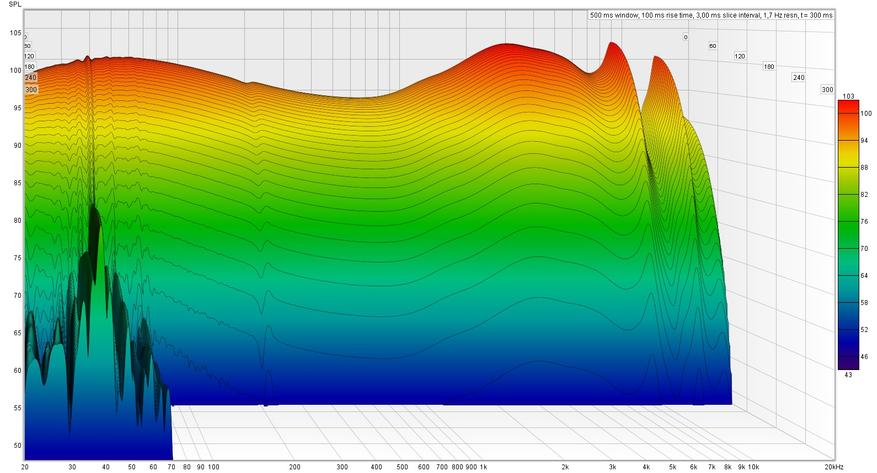Screen dimensions: 877x473
Task: Click the red peak above the 3k frequency
Action: click(x=611, y=46)
